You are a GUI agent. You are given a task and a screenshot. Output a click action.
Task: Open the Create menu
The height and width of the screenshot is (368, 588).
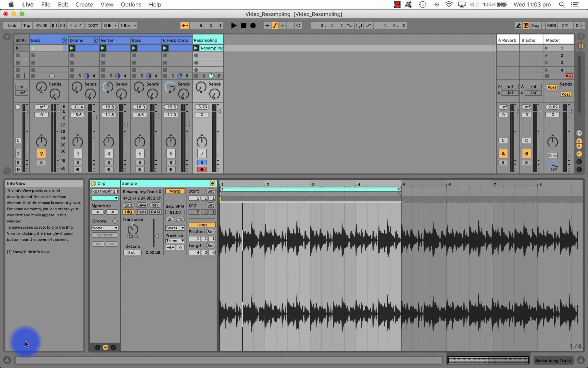tap(84, 5)
